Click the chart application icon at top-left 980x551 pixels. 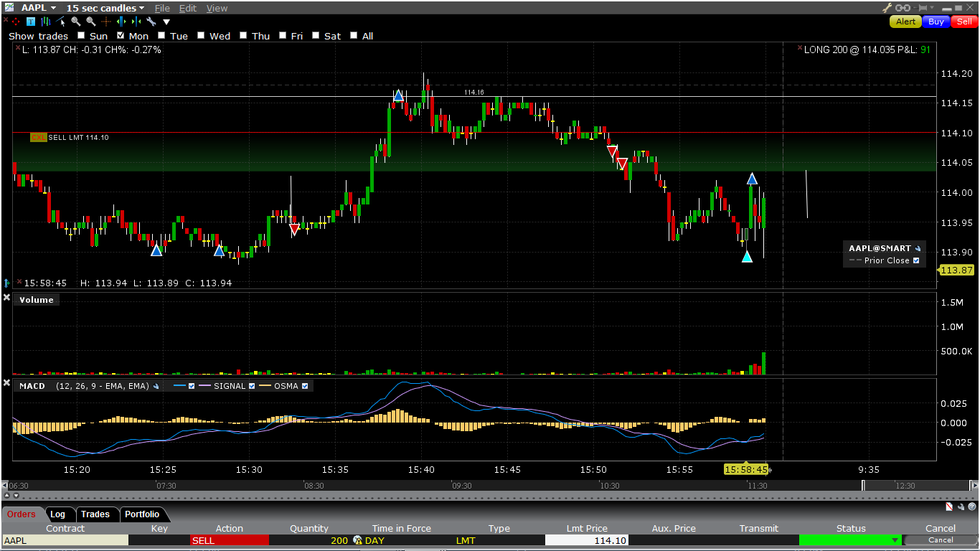coord(9,8)
